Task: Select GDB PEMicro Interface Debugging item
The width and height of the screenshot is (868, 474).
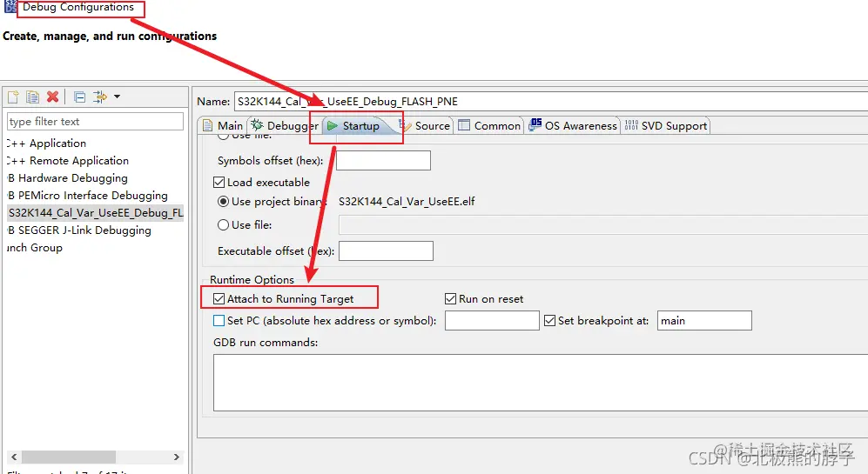Action: tap(87, 195)
